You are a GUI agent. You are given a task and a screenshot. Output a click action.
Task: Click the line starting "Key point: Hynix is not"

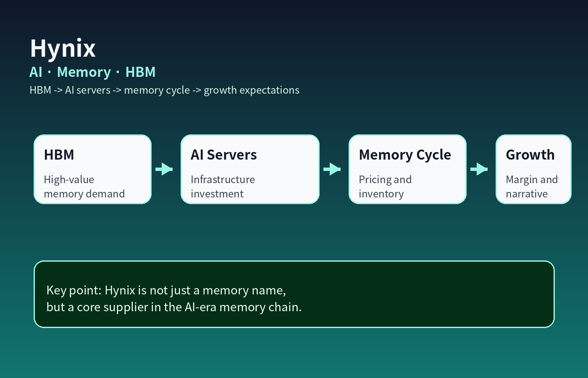166,290
